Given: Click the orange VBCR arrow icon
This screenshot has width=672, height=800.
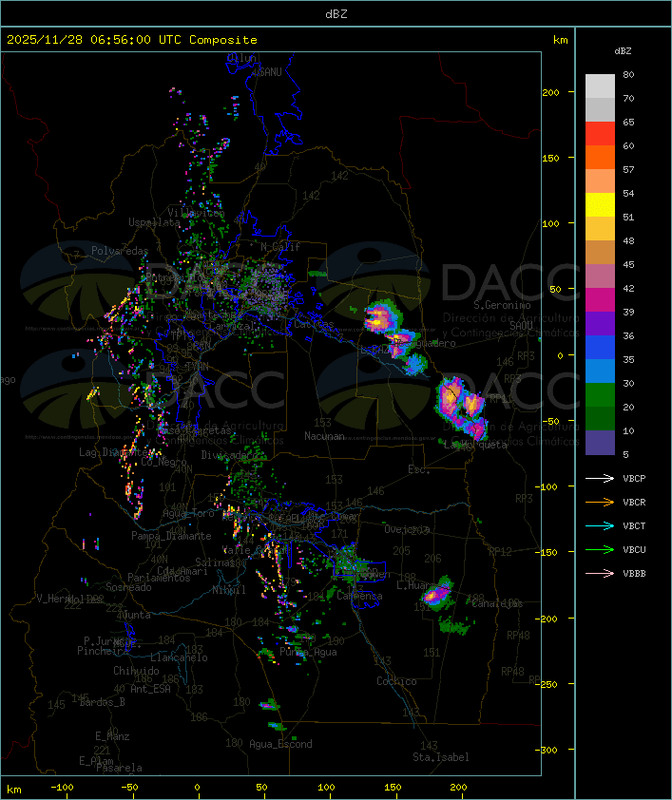Looking at the screenshot, I should click(x=600, y=502).
